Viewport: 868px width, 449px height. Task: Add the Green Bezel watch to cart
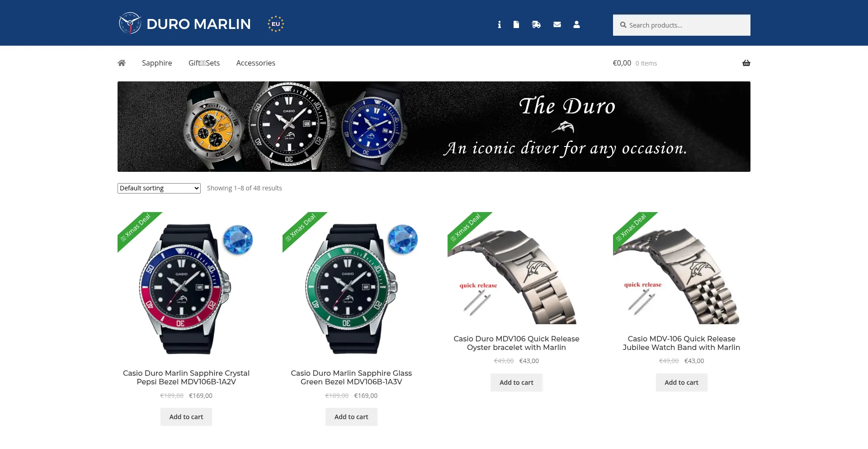click(351, 417)
